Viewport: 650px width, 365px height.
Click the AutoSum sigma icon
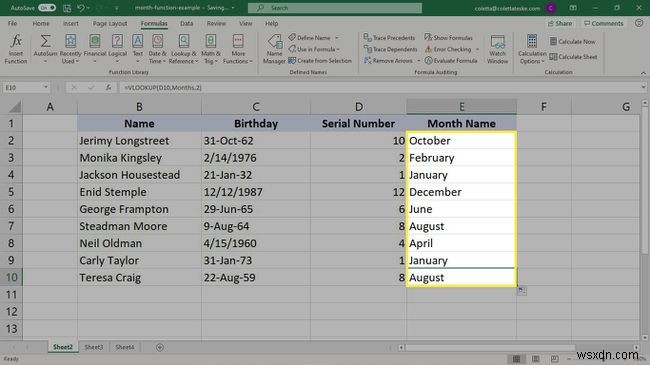click(x=45, y=41)
